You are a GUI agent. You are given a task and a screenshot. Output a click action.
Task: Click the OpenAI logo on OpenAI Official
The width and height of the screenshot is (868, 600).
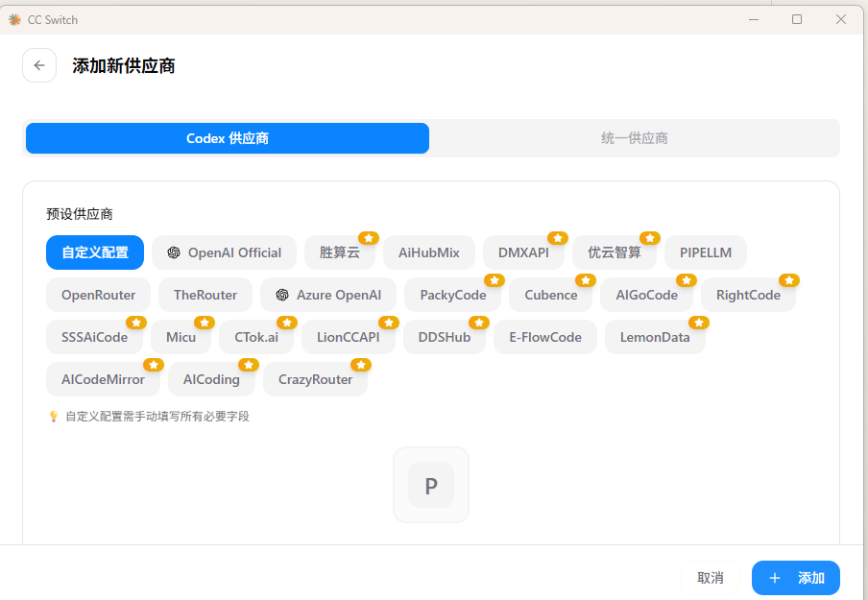[174, 252]
